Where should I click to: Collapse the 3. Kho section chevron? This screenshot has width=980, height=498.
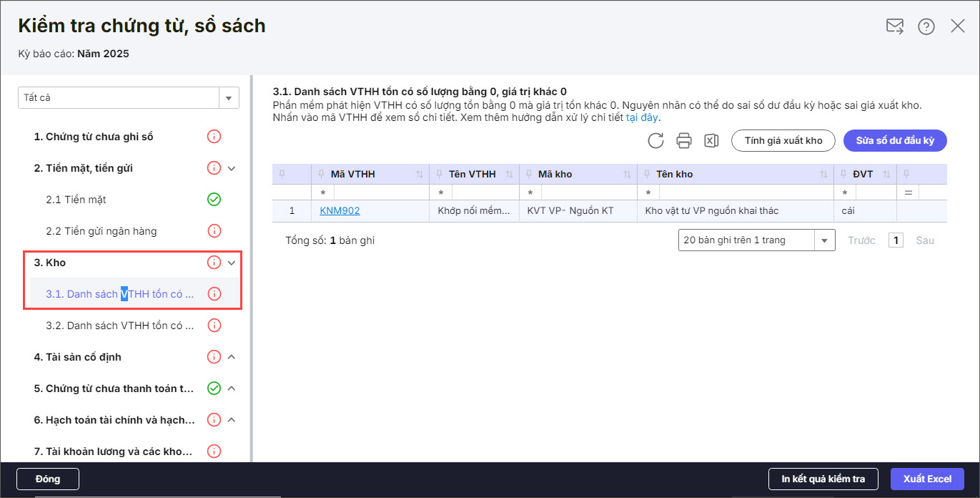click(231, 263)
